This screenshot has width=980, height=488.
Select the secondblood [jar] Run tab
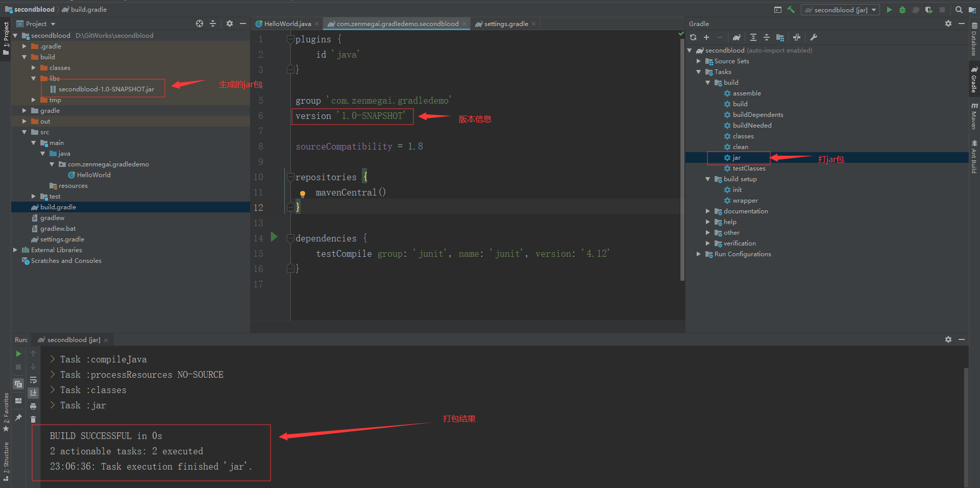click(x=73, y=339)
